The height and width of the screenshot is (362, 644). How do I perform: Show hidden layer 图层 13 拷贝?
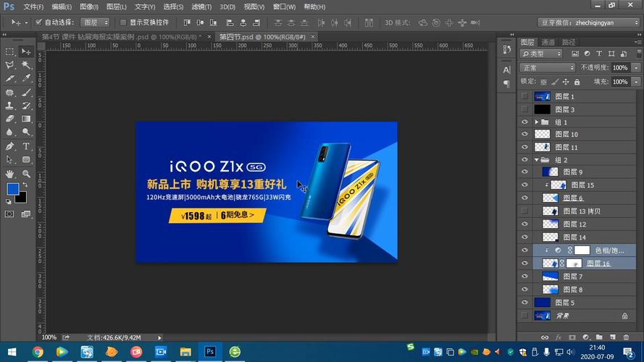pyautogui.click(x=524, y=211)
